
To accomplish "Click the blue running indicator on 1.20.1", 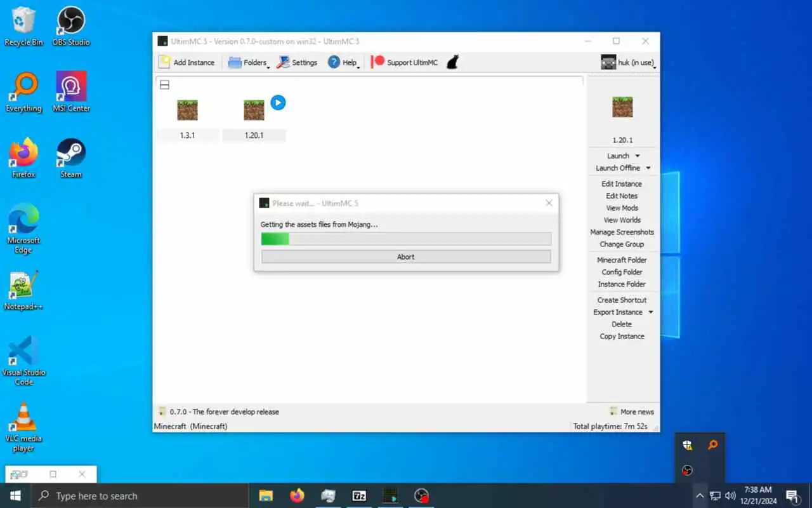I will pyautogui.click(x=278, y=102).
